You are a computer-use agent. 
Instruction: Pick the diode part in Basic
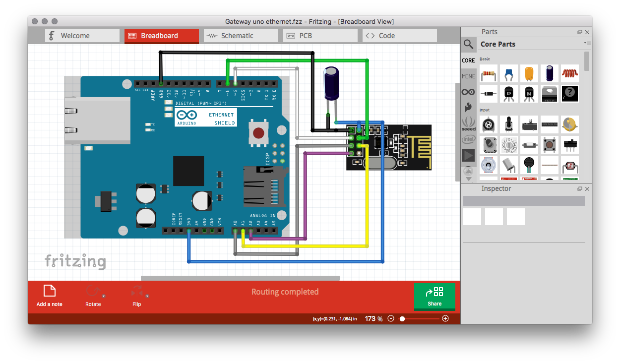(489, 94)
